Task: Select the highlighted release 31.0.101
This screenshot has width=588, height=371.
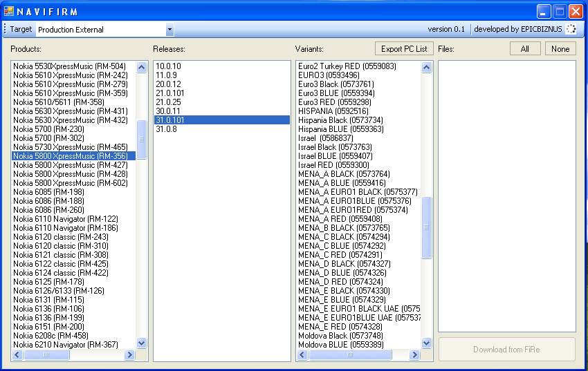Action: [x=221, y=120]
